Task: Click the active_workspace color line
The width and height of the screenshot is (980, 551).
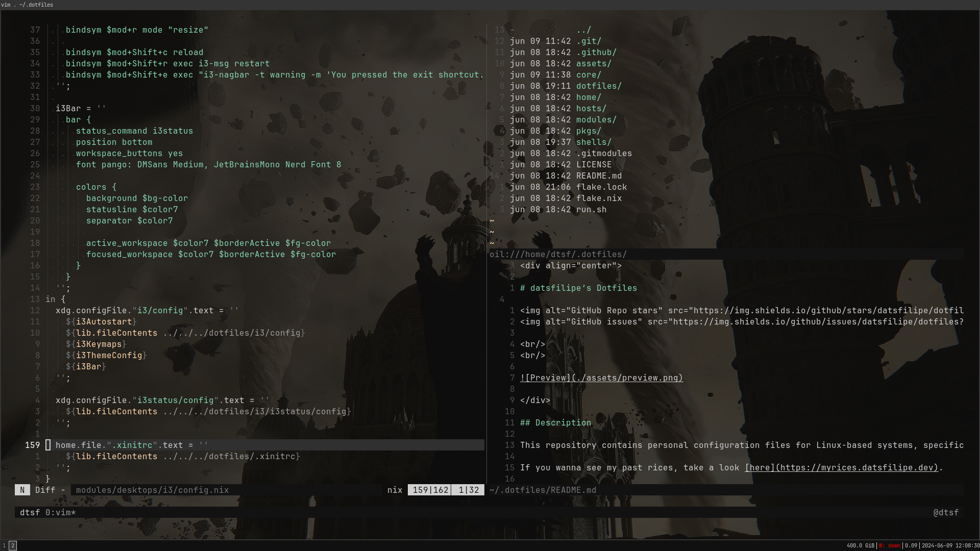Action: point(208,243)
